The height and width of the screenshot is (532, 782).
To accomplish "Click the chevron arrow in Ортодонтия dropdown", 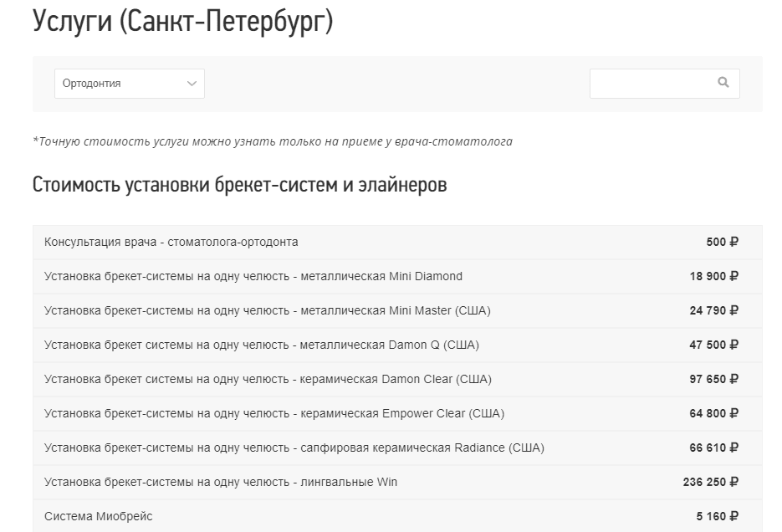I will [192, 84].
